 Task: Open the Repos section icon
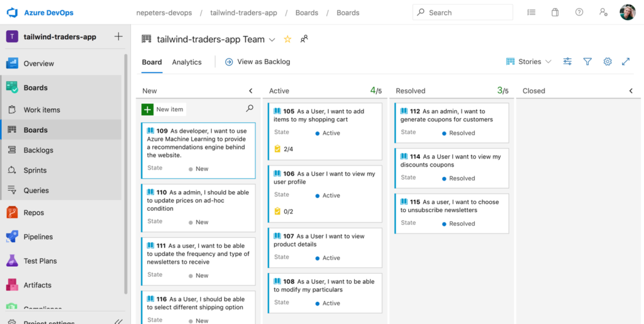tap(12, 213)
